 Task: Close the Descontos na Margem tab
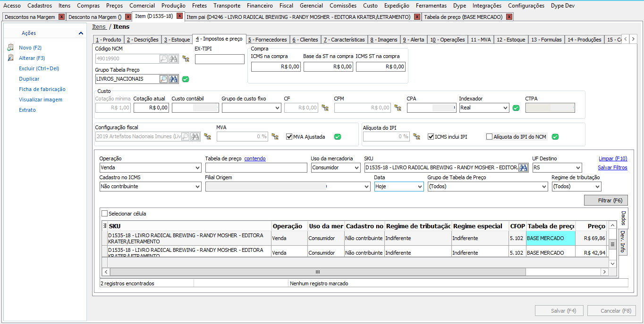(61, 17)
